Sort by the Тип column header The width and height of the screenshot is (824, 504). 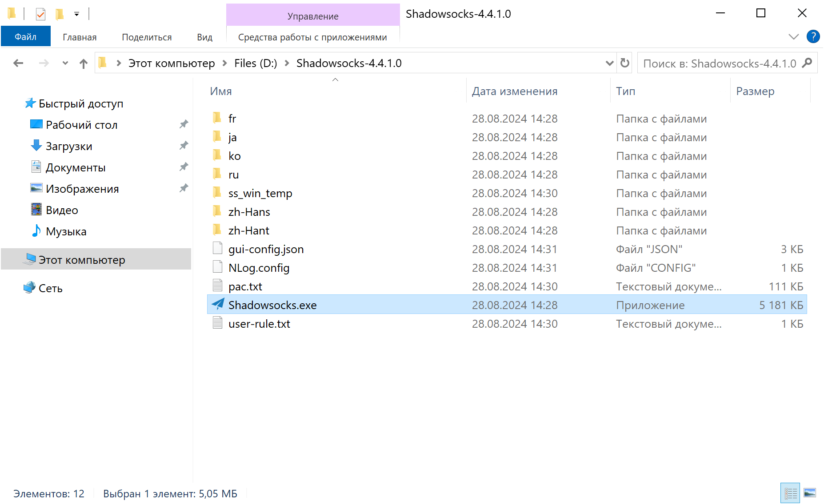pyautogui.click(x=671, y=91)
